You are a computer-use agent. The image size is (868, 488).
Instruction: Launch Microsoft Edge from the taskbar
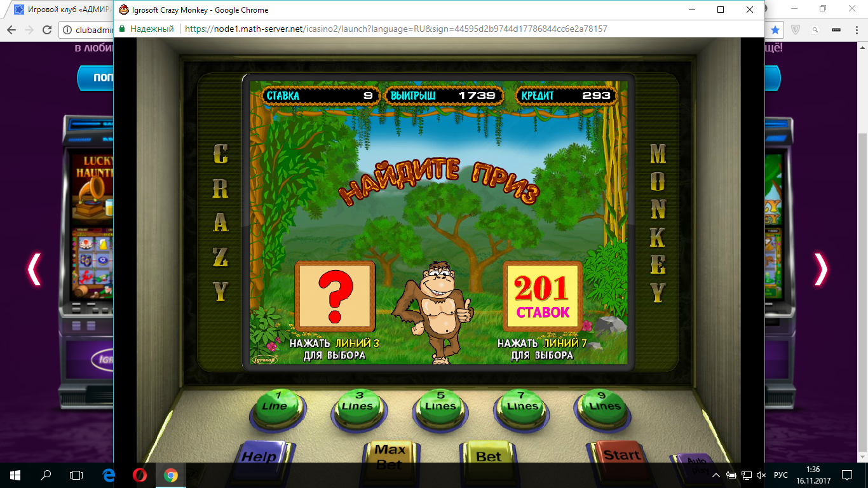coord(109,475)
